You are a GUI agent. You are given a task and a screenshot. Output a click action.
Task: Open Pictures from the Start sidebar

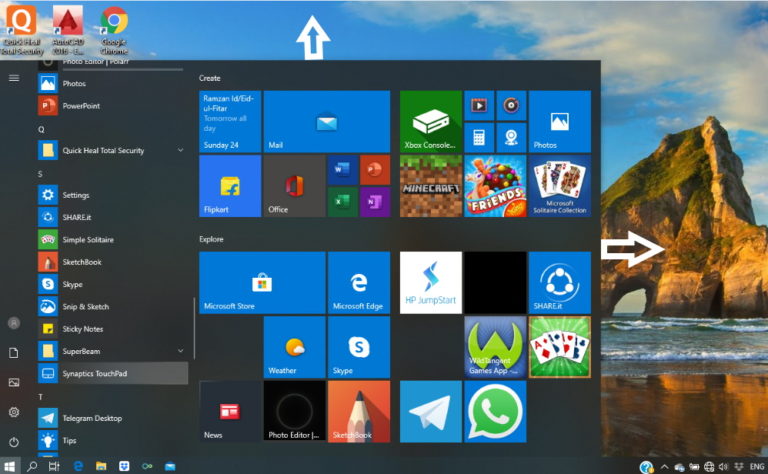[14, 382]
